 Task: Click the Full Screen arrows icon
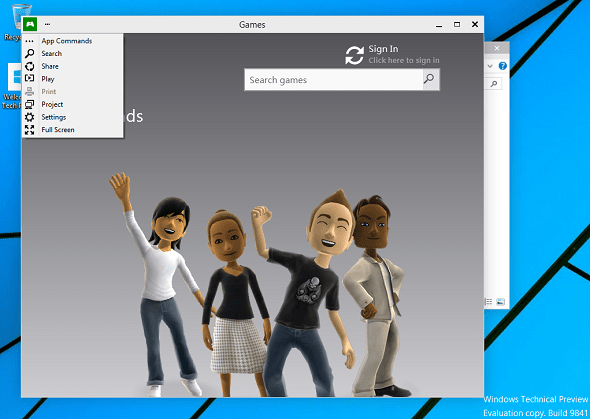point(30,130)
